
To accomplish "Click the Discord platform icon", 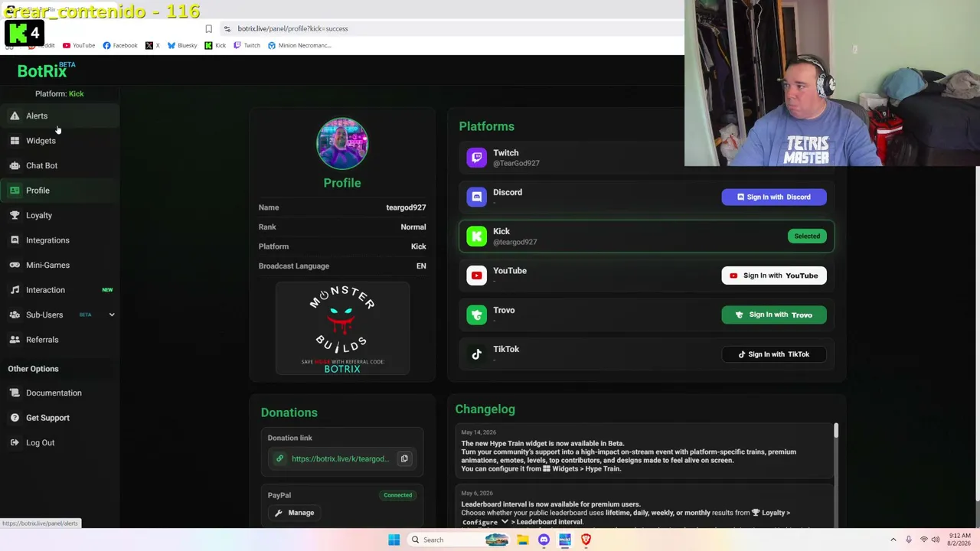I will pos(476,197).
